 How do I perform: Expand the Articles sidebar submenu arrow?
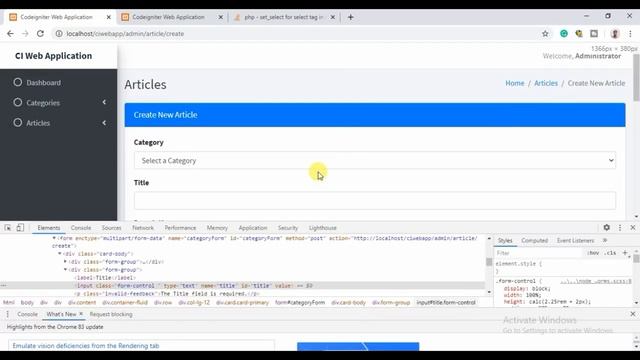(x=104, y=122)
